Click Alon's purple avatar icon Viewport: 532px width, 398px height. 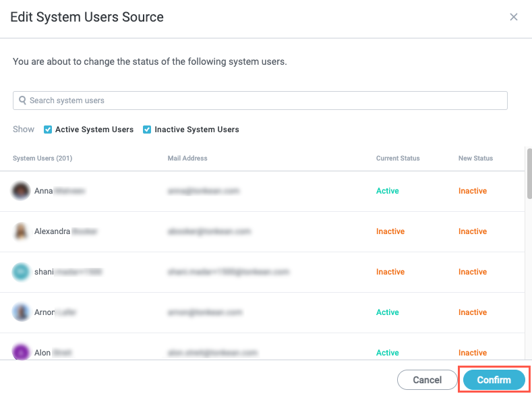coord(21,352)
